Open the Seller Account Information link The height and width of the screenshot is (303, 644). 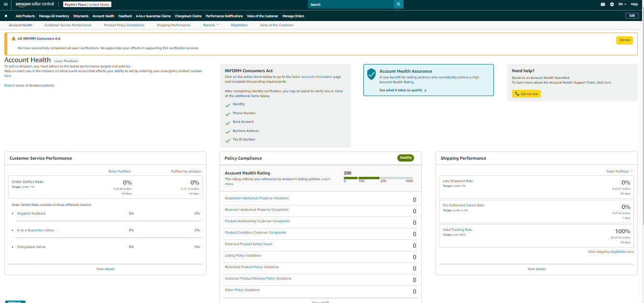click(x=312, y=76)
